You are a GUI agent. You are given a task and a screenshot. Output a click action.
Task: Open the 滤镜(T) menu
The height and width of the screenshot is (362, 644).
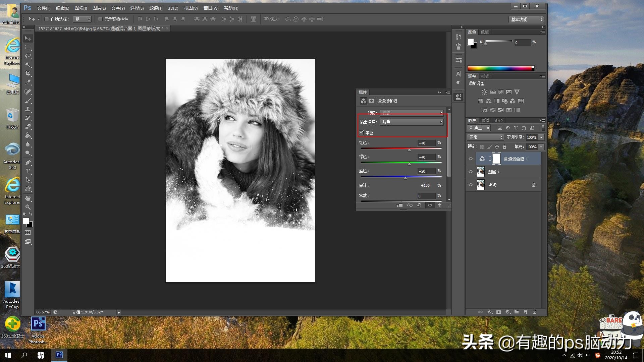click(x=156, y=8)
